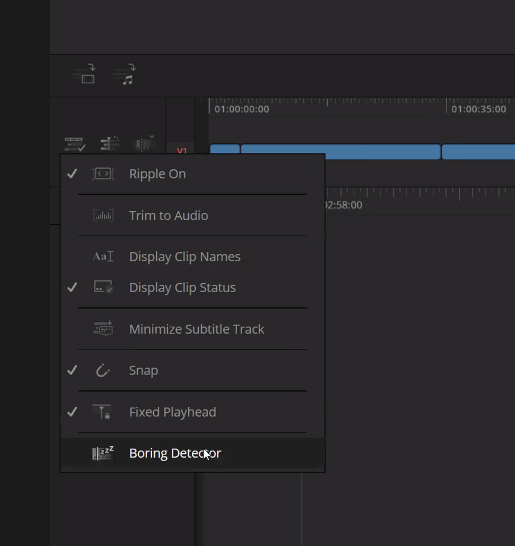Click the audio trim marker icon
The width and height of the screenshot is (515, 546).
(110, 143)
